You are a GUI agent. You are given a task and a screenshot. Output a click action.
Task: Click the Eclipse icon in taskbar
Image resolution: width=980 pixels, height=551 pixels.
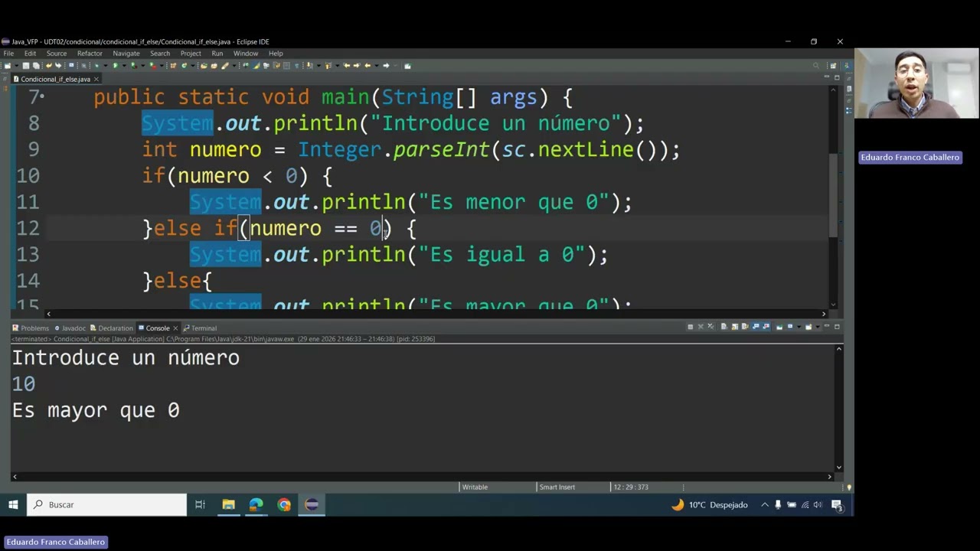point(312,504)
